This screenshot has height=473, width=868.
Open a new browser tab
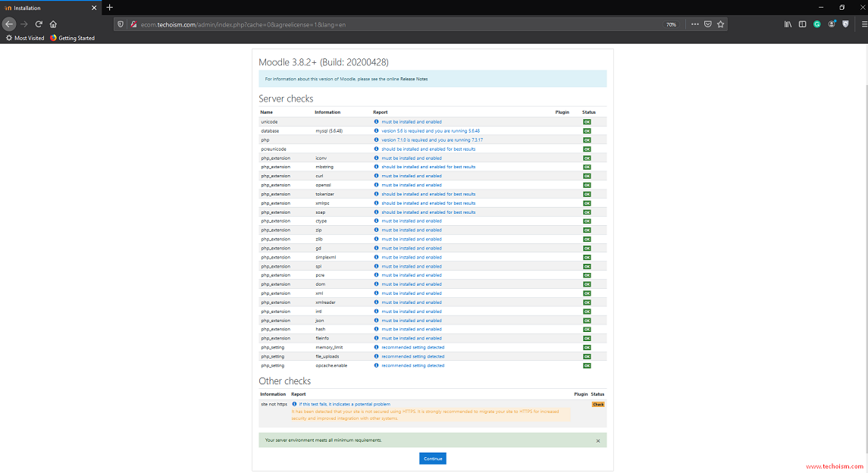[x=110, y=8]
